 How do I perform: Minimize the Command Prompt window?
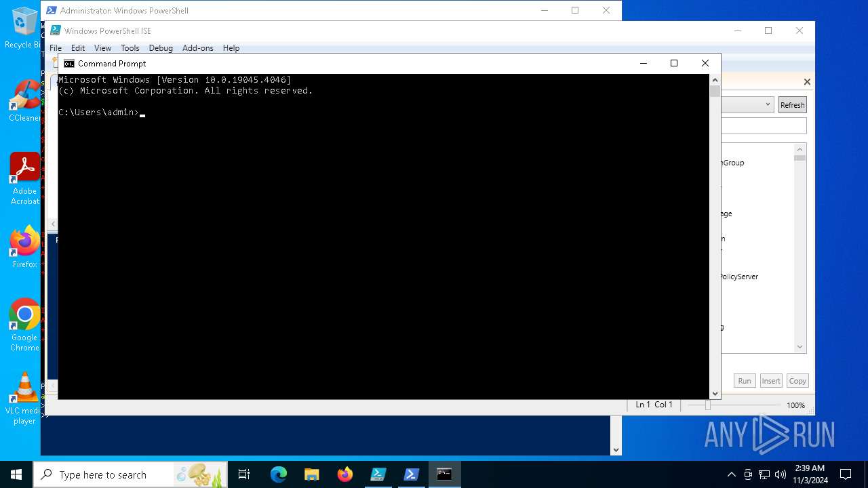point(644,63)
